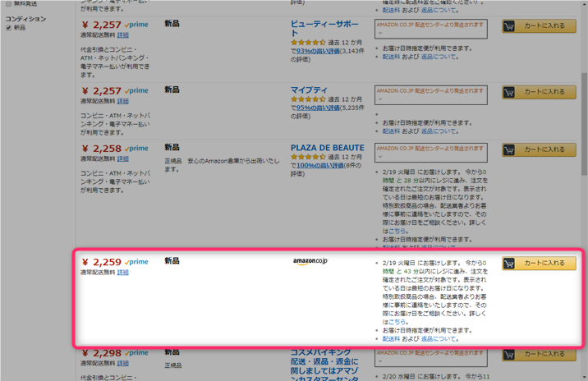The height and width of the screenshot is (381, 588).
Task: Open the 100%の高い評価 rating link
Action: point(320,165)
